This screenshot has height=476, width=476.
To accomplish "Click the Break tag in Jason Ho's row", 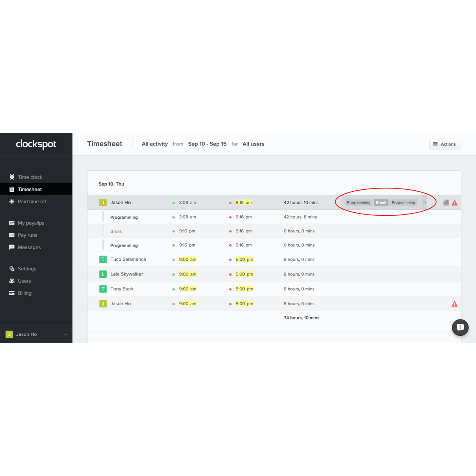I will [381, 203].
